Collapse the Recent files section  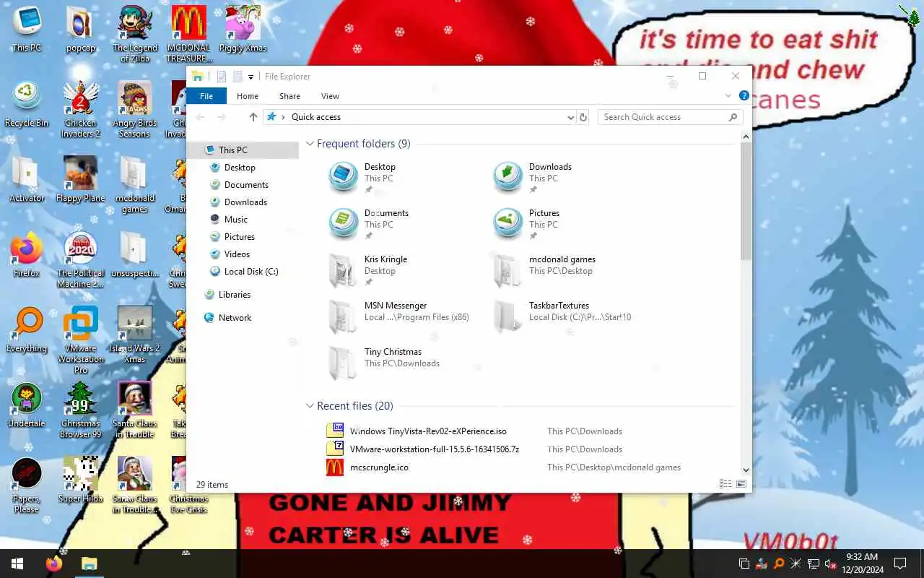(x=310, y=406)
